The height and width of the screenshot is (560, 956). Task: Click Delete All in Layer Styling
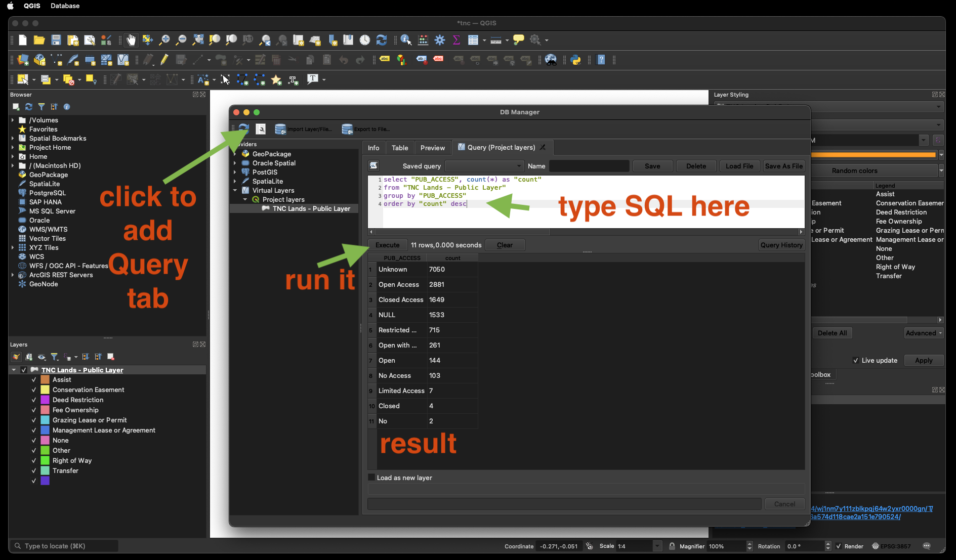[x=832, y=333]
